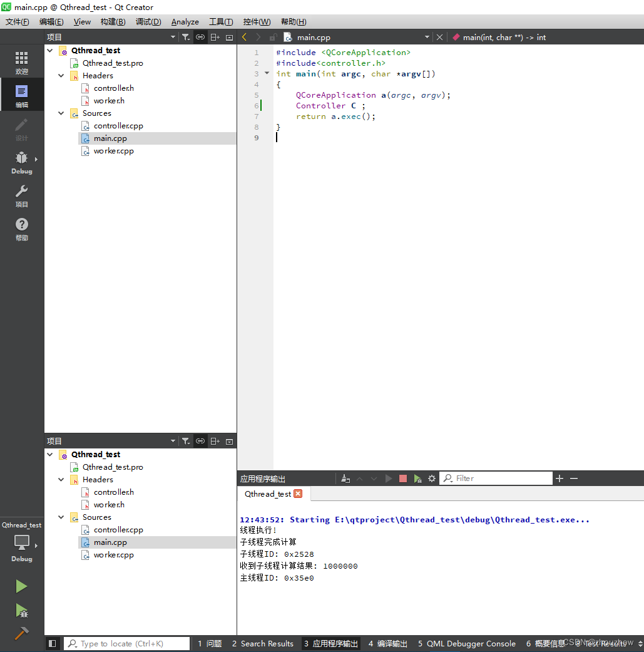Click the red Stop button in output pane
The height and width of the screenshot is (652, 644).
click(402, 478)
